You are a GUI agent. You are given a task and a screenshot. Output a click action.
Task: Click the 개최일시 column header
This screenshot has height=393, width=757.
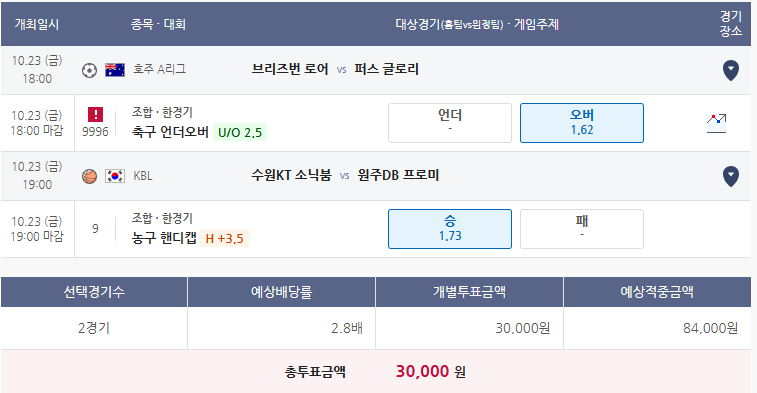click(x=37, y=24)
